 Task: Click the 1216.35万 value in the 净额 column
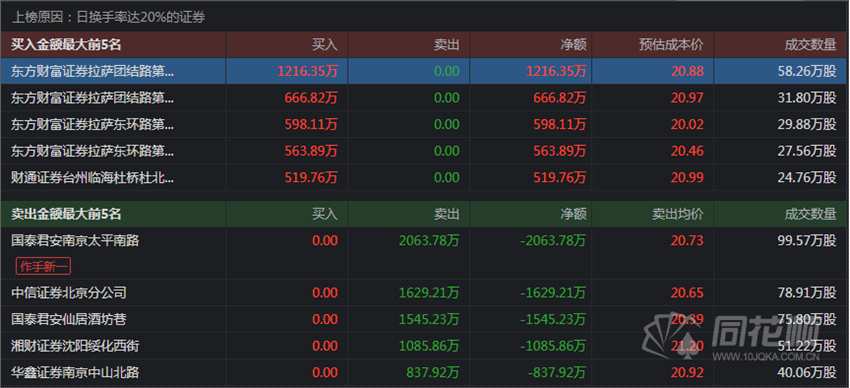[x=556, y=71]
